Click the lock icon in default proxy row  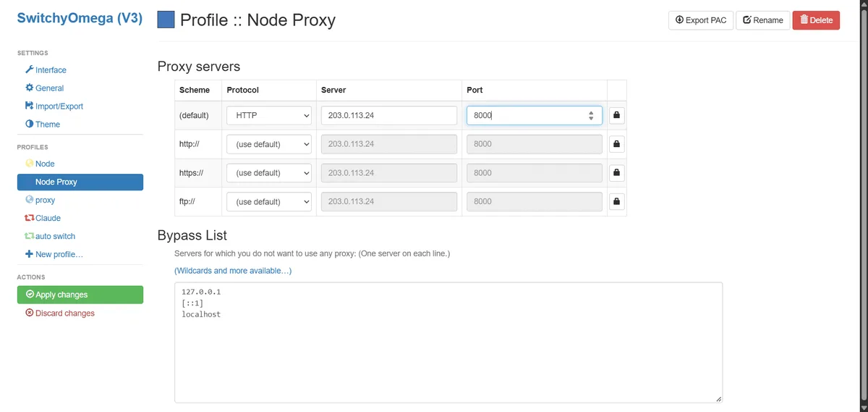[616, 115]
